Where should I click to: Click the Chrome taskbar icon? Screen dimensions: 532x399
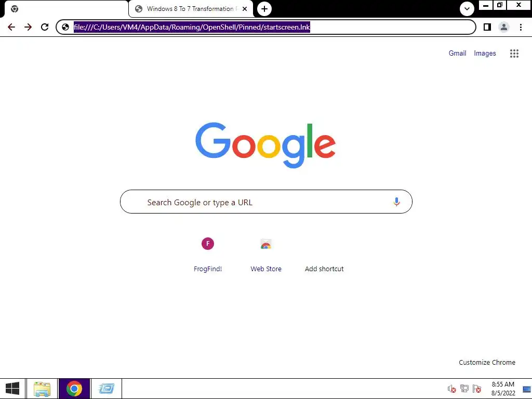pyautogui.click(x=74, y=389)
